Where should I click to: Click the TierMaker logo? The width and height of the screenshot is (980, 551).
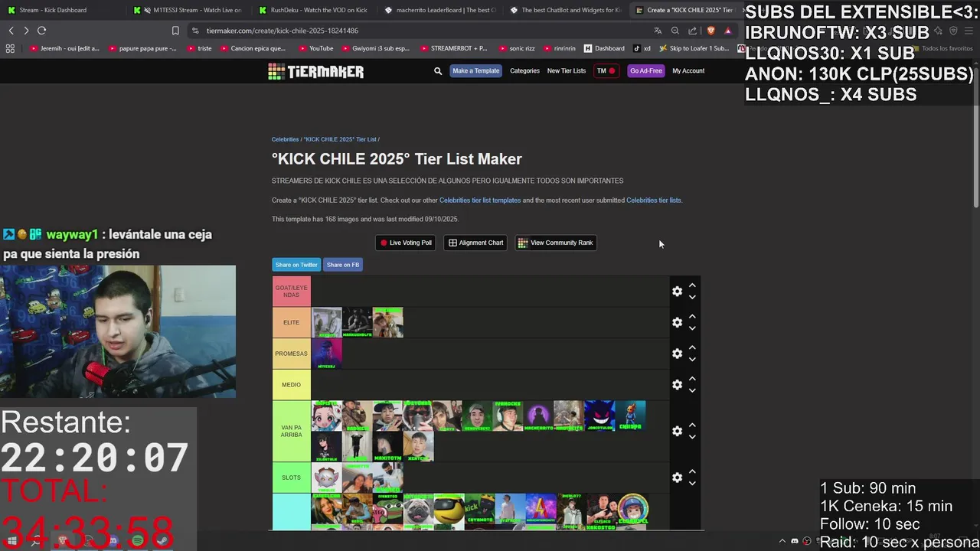pos(315,71)
